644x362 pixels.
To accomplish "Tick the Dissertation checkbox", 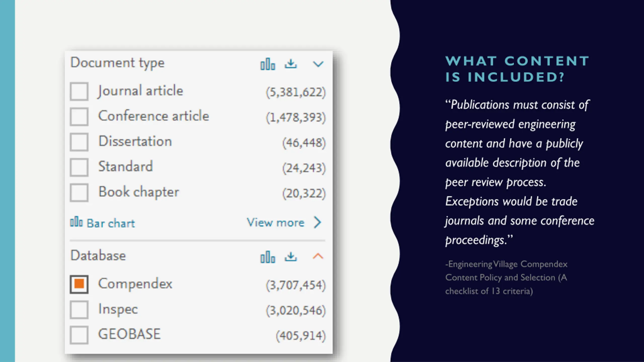I will 79,142.
